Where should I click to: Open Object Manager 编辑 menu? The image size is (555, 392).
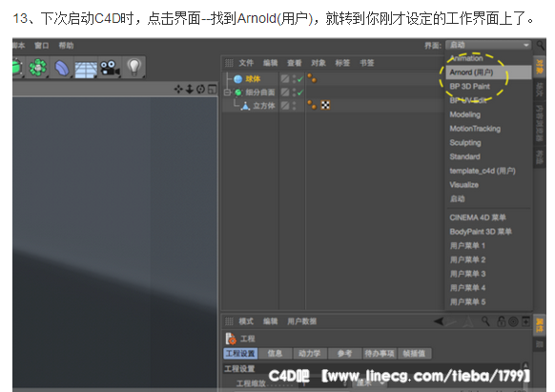click(270, 63)
